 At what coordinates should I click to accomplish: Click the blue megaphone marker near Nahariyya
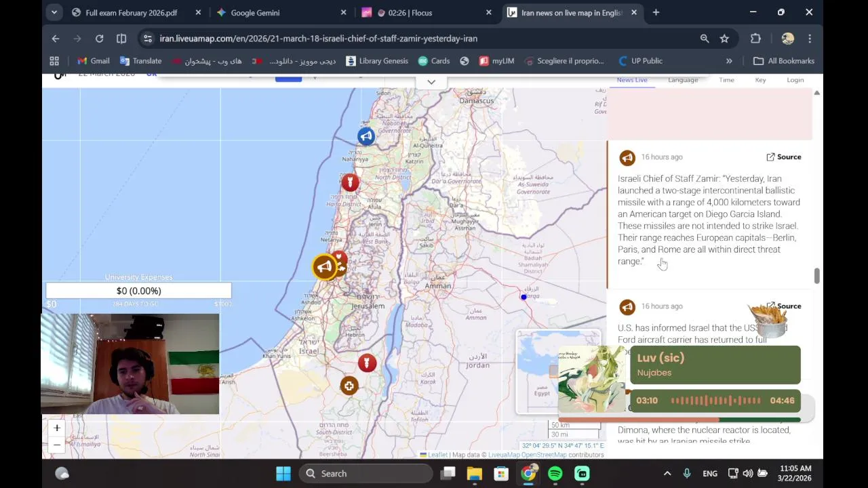[x=366, y=136]
